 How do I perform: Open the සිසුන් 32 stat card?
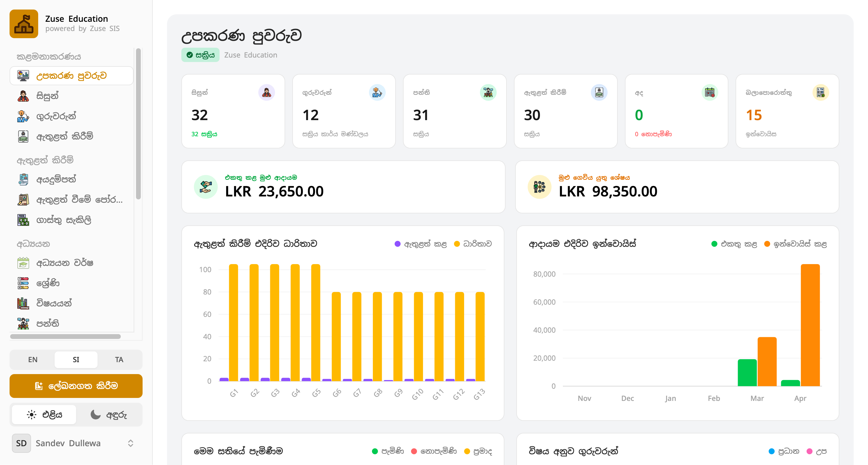coord(233,111)
